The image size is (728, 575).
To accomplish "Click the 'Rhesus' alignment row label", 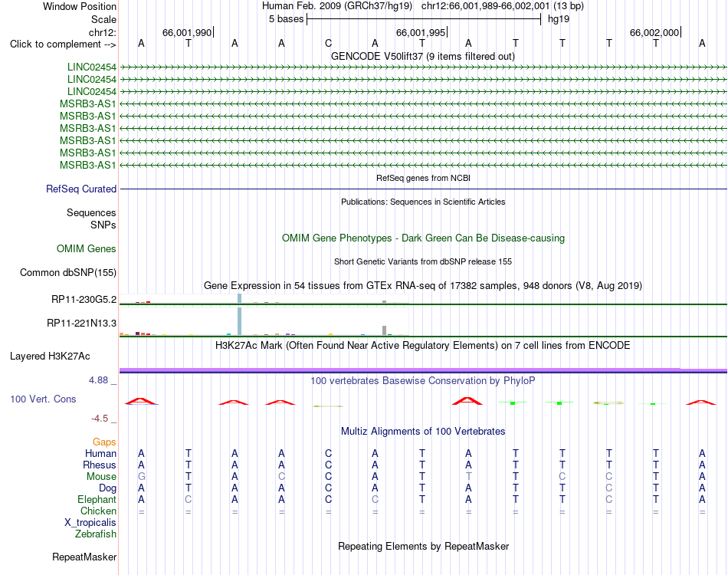I will 100,465.
